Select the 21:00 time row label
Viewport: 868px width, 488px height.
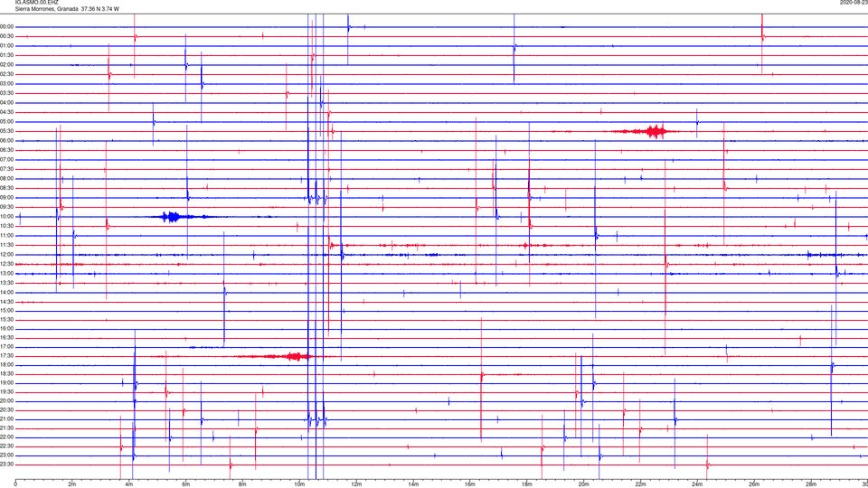coord(7,419)
